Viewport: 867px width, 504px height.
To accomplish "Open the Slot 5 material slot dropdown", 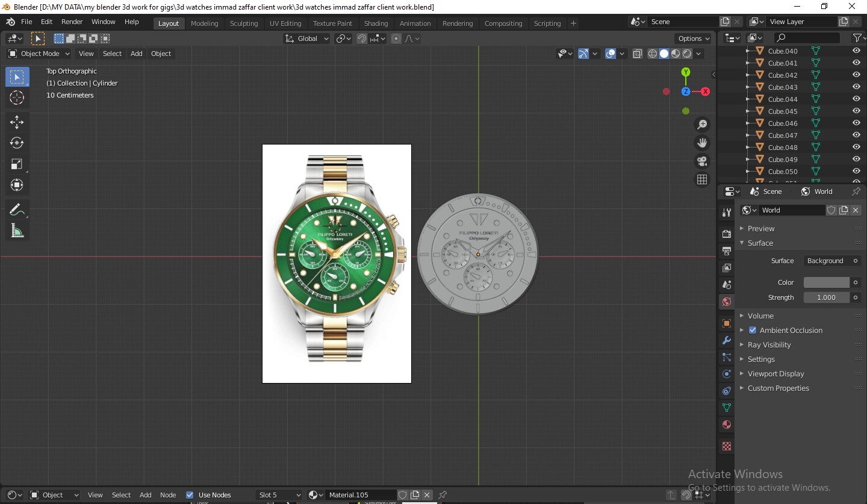I will (279, 495).
